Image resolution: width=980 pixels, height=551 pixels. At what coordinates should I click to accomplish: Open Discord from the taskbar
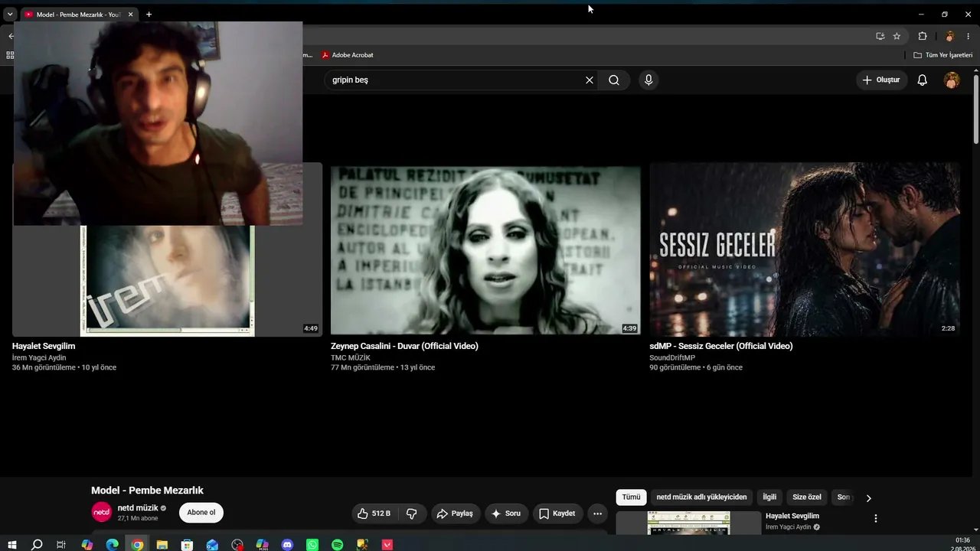(287, 545)
